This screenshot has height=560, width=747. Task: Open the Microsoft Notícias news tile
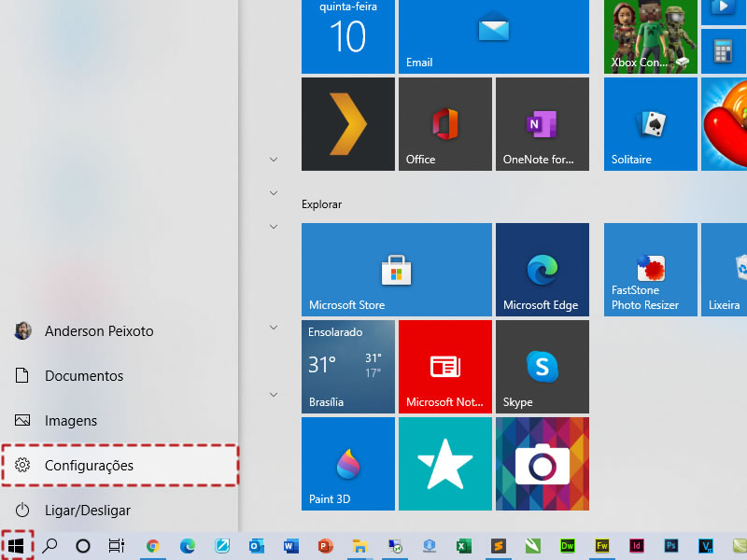click(445, 367)
